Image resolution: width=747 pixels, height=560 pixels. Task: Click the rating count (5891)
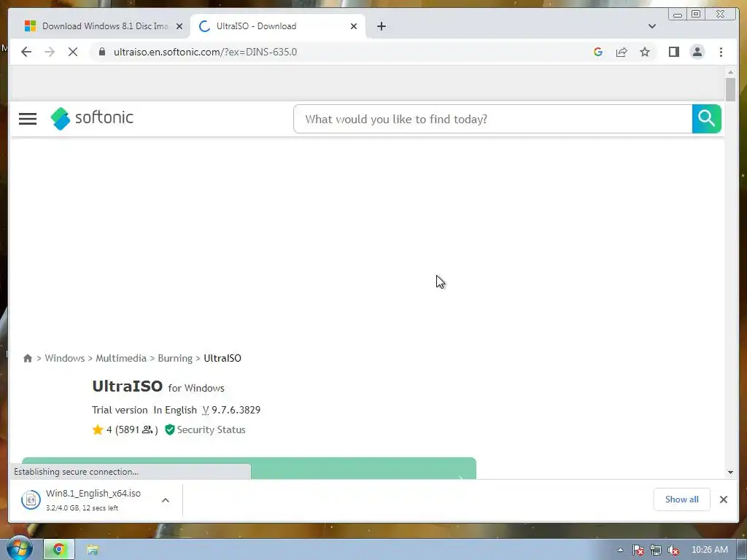point(132,429)
